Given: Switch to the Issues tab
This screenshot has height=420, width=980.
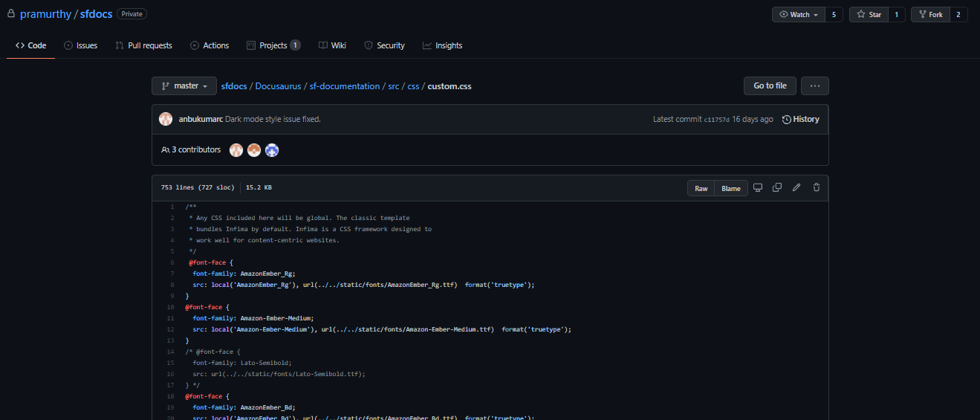Looking at the screenshot, I should pos(80,45).
